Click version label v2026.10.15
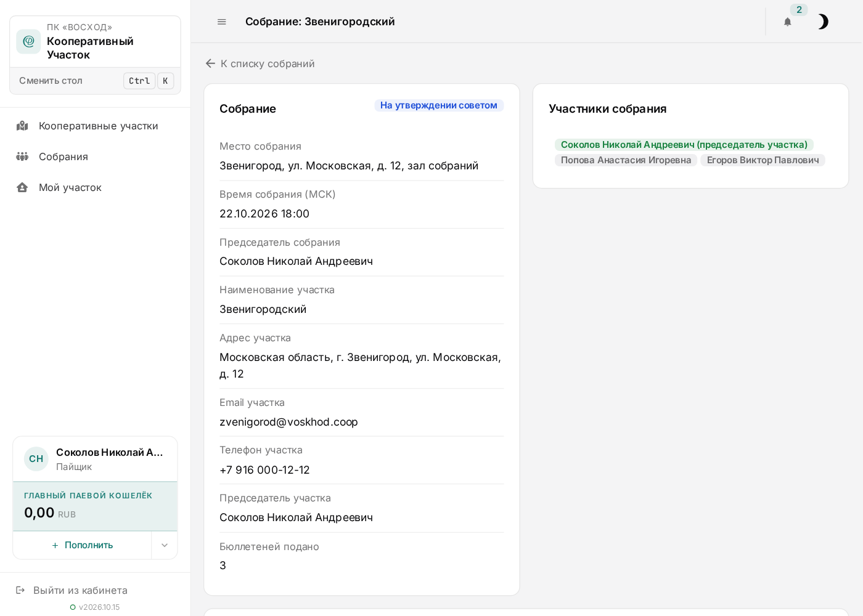The width and height of the screenshot is (863, 616). [x=99, y=607]
